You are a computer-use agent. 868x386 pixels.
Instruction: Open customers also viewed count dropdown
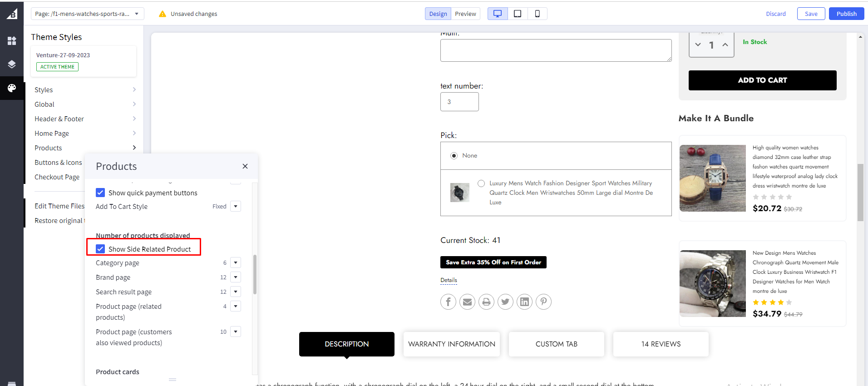[236, 332]
